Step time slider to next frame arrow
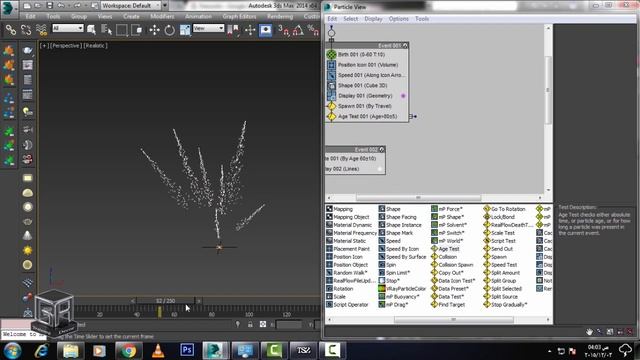 [x=199, y=301]
